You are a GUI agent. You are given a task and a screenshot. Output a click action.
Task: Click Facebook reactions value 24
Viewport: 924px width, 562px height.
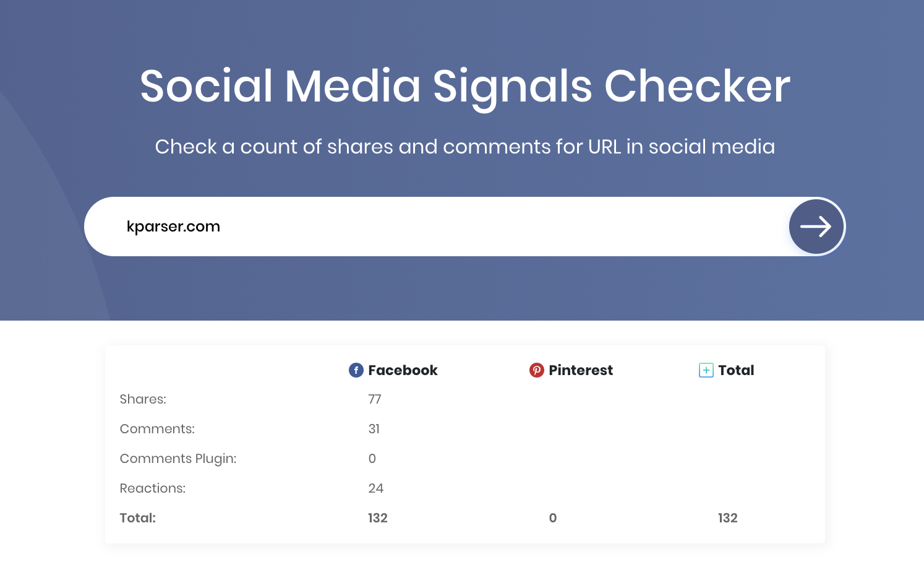pyautogui.click(x=376, y=488)
